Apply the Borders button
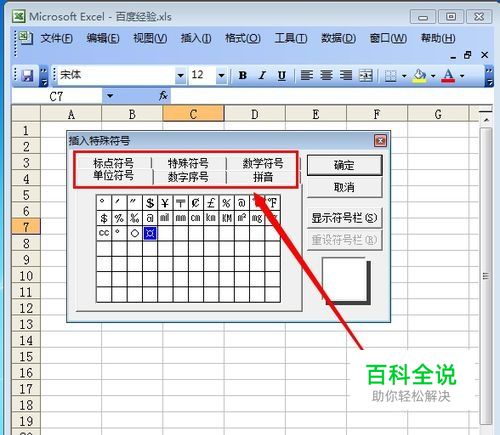The height and width of the screenshot is (435, 500). coord(390,76)
